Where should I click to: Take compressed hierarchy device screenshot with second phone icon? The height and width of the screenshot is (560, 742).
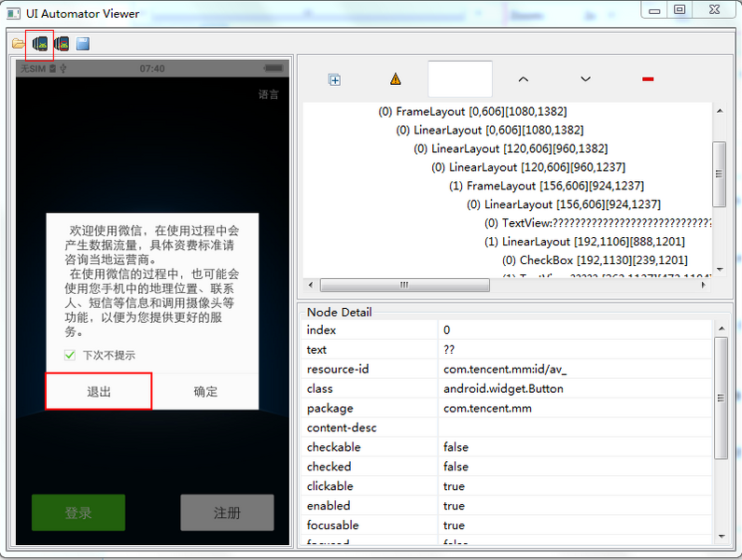point(62,44)
